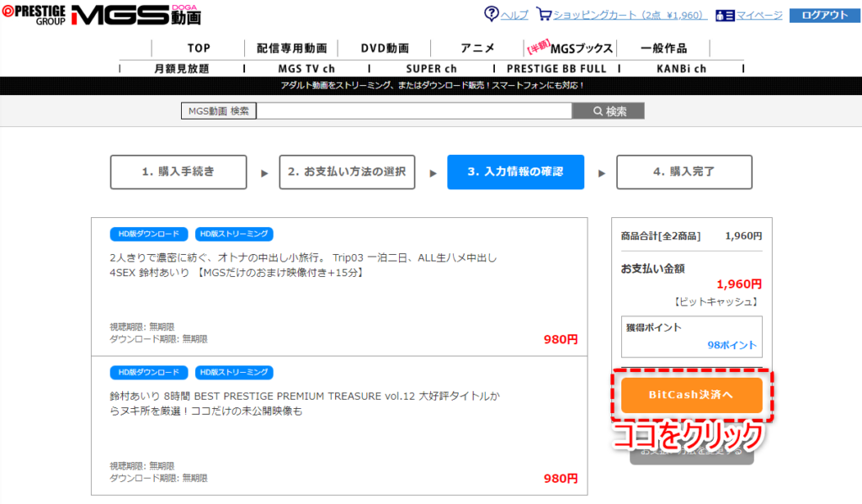
Task: Select PRESTIGE BB FULL channel
Action: click(x=556, y=69)
